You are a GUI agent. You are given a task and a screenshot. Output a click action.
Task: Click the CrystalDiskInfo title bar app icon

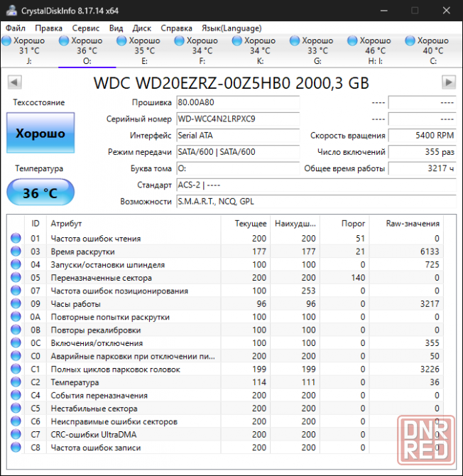click(x=10, y=11)
